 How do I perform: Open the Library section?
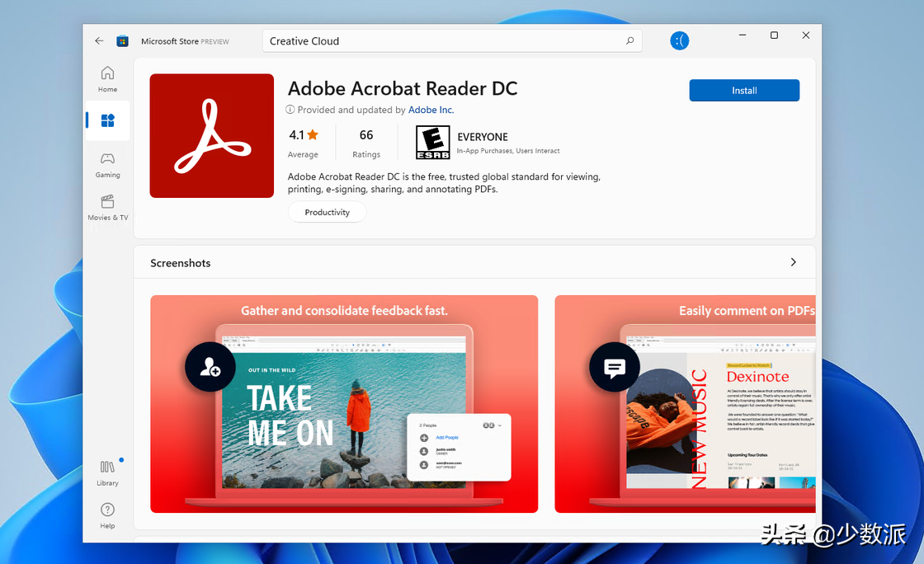pyautogui.click(x=107, y=473)
